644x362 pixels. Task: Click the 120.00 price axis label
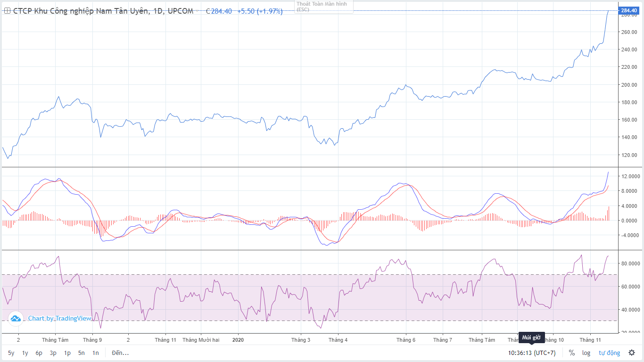[x=629, y=155]
